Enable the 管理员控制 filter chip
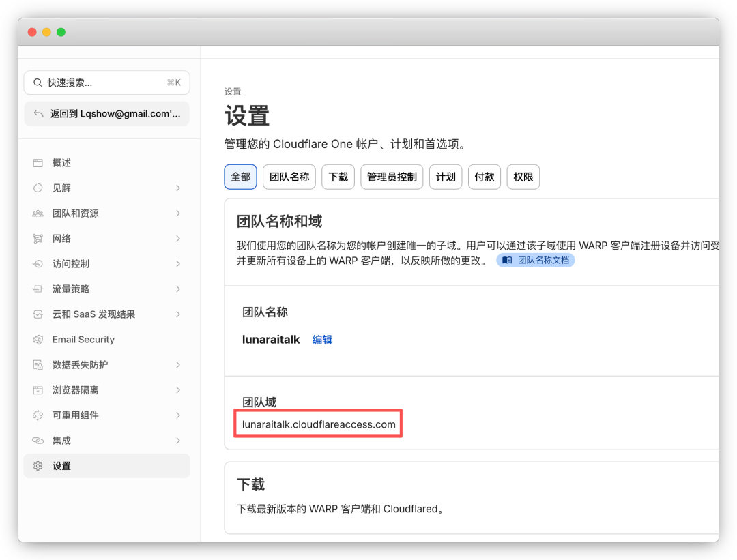737x560 pixels. click(391, 177)
